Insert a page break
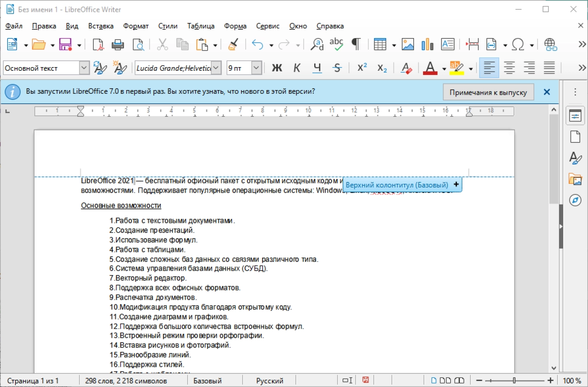The width and height of the screenshot is (588, 387). click(x=472, y=45)
